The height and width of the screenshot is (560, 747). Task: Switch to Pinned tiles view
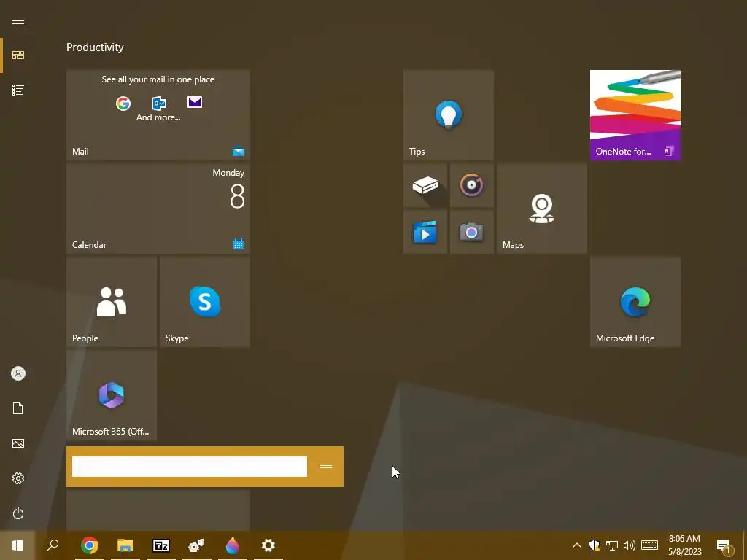18,55
